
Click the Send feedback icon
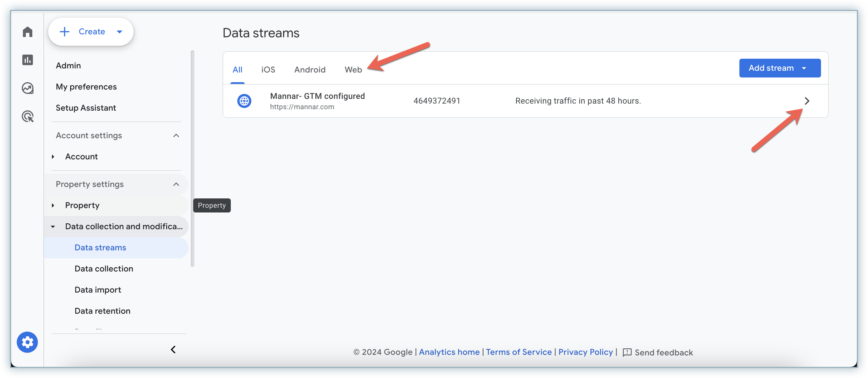tap(627, 352)
